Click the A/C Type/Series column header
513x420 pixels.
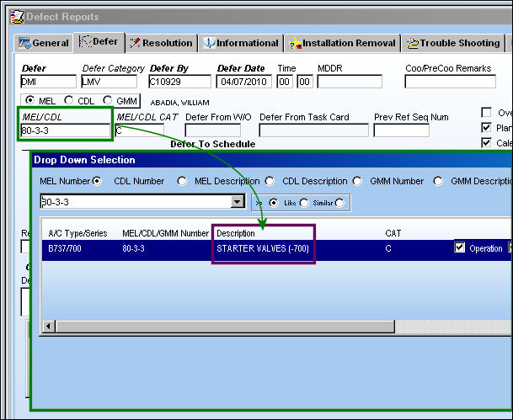(77, 233)
